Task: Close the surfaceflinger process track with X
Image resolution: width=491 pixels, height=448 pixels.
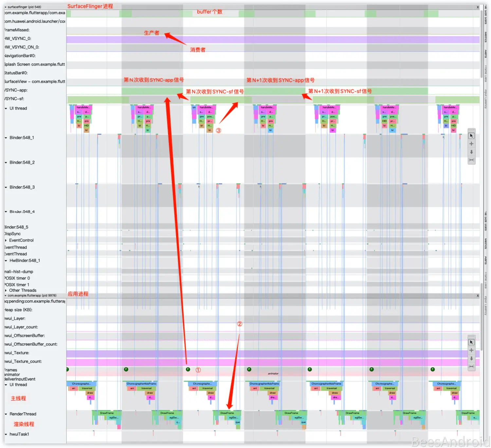Action: click(x=478, y=7)
